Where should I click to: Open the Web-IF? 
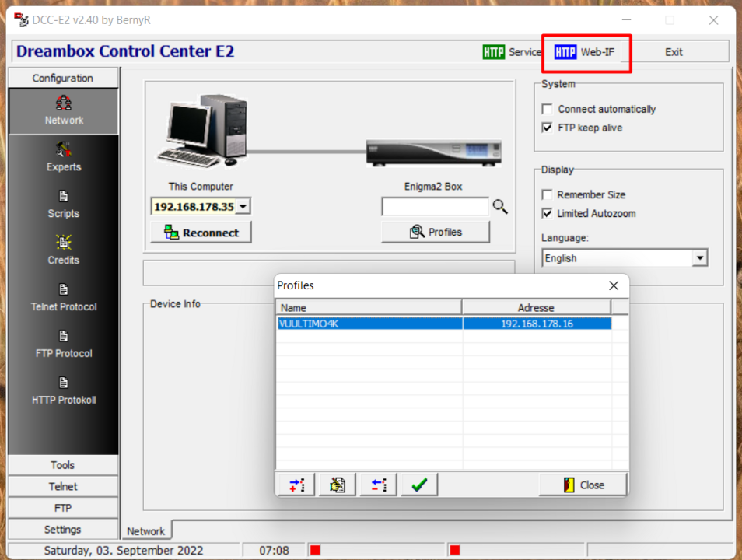tap(586, 52)
